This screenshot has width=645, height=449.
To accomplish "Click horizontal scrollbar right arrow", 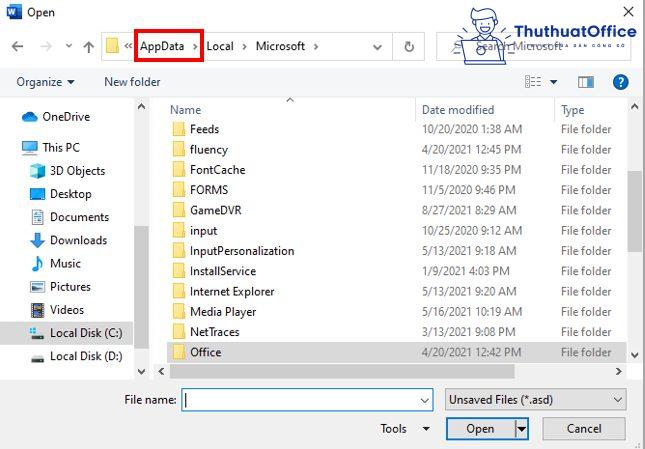I will [x=619, y=372].
